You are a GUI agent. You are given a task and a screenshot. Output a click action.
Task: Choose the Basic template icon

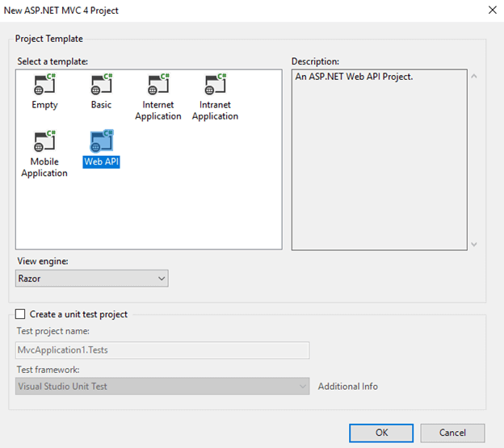[101, 86]
